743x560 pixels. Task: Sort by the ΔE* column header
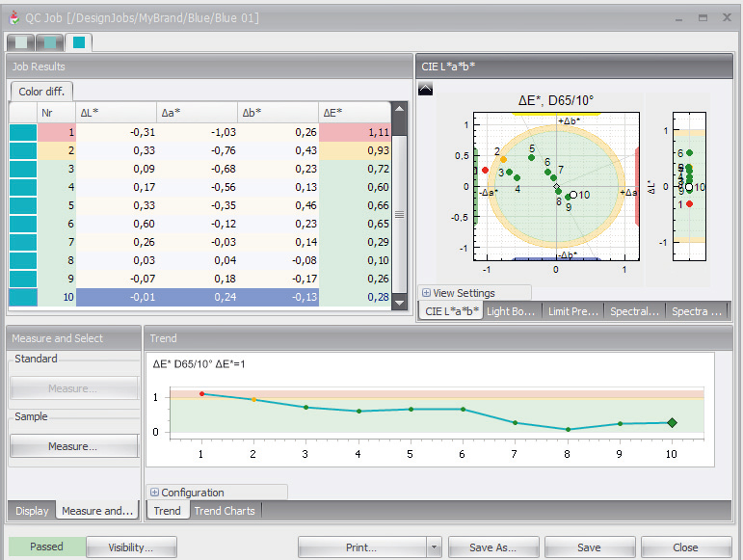(355, 113)
